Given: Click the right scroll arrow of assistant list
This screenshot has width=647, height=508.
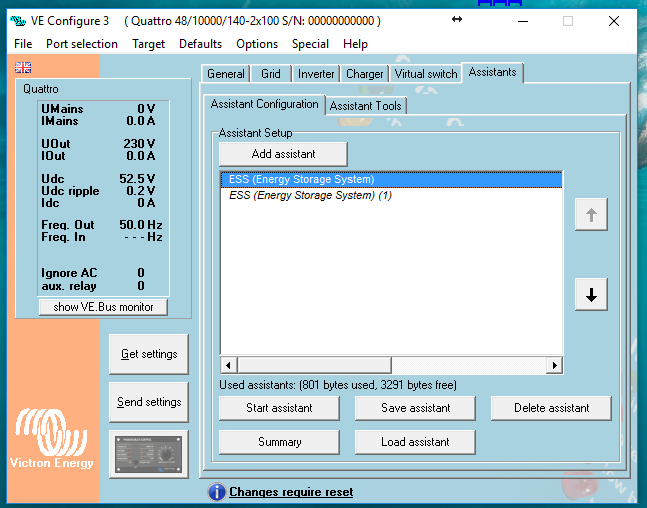Looking at the screenshot, I should click(554, 365).
